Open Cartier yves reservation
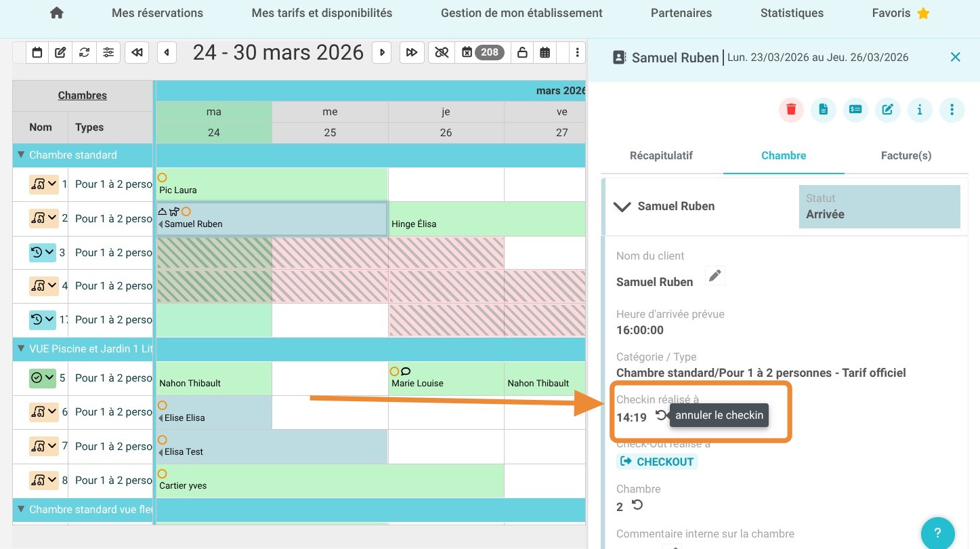This screenshot has height=549, width=980. [330, 480]
